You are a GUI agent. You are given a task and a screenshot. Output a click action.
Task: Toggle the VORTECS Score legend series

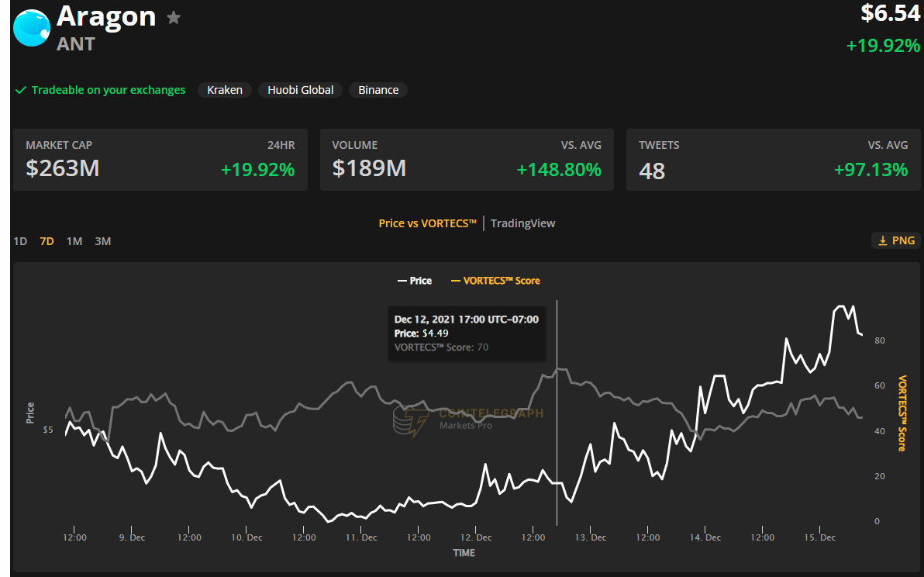click(495, 281)
